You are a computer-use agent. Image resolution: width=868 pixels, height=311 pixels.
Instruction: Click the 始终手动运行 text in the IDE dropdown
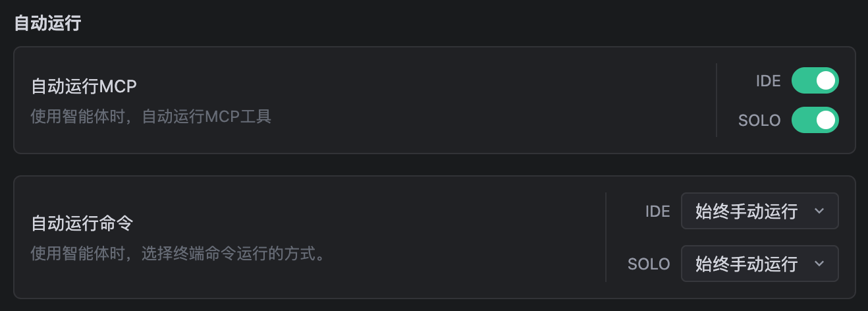click(746, 211)
